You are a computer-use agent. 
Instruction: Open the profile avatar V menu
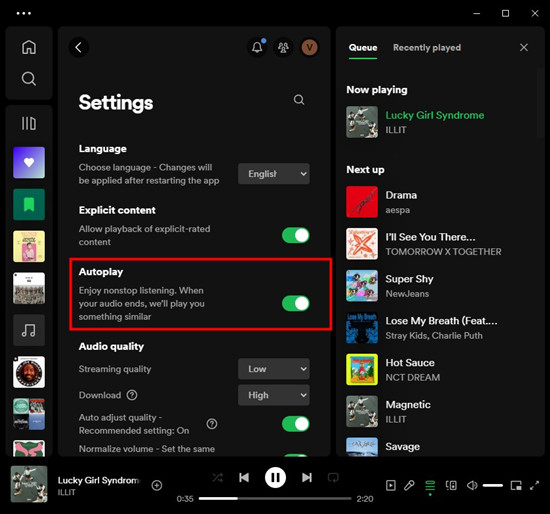point(309,47)
